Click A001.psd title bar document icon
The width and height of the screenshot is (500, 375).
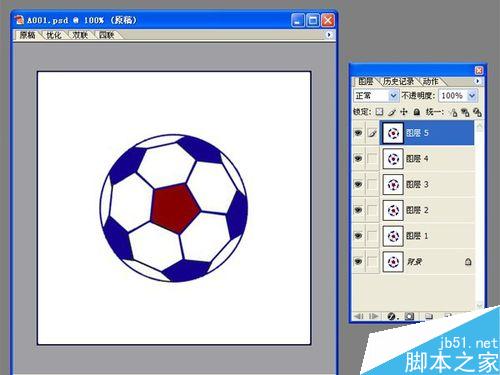20,20
